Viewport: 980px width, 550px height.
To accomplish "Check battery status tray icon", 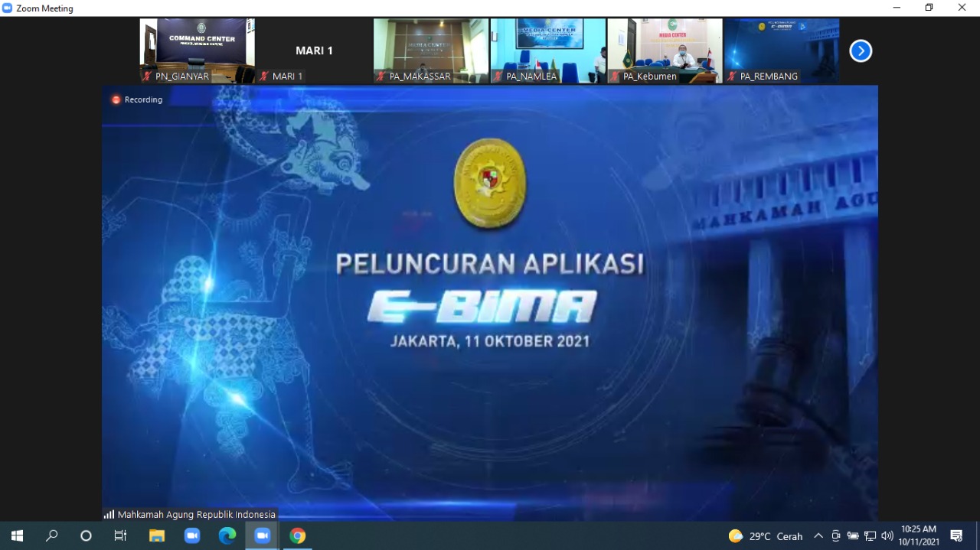I will pyautogui.click(x=853, y=536).
